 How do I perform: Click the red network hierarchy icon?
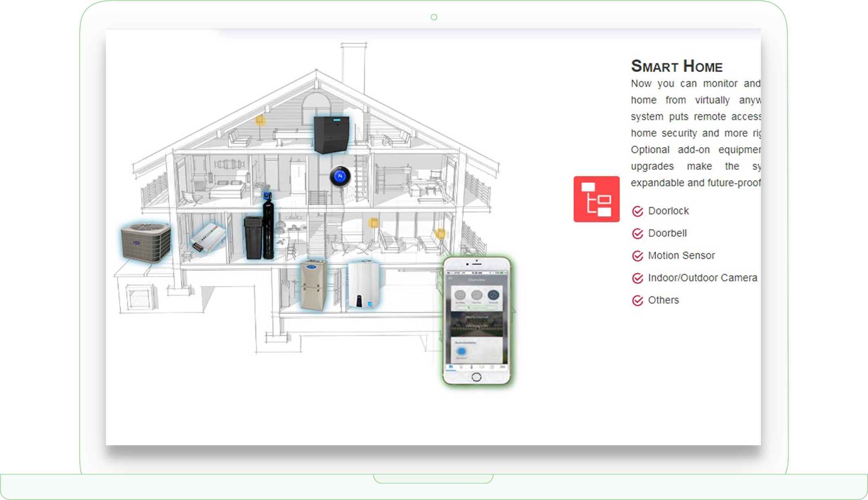(x=596, y=199)
